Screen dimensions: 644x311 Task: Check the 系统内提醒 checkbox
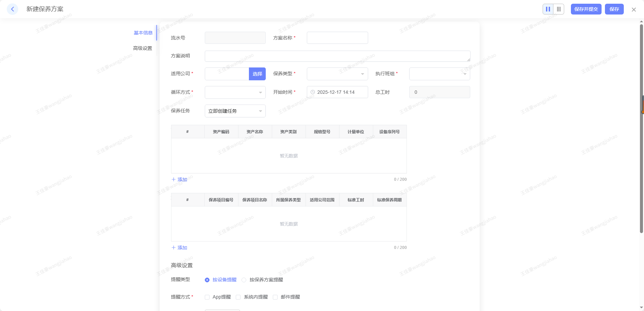[238, 297]
